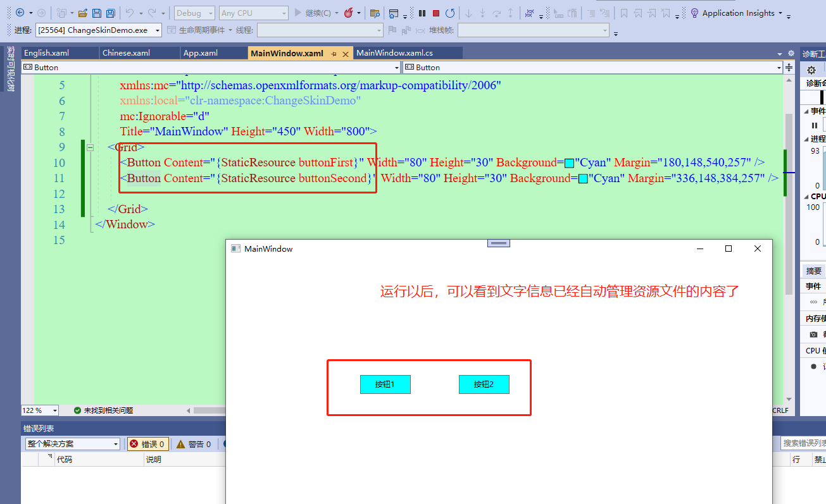The height and width of the screenshot is (504, 826).
Task: Click the Thread combo box
Action: (x=320, y=30)
